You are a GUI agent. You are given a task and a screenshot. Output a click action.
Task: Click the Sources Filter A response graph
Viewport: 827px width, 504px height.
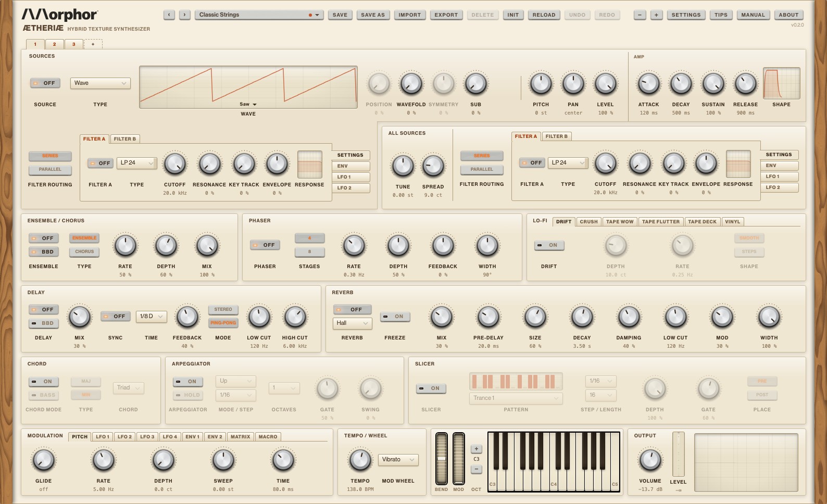click(309, 165)
